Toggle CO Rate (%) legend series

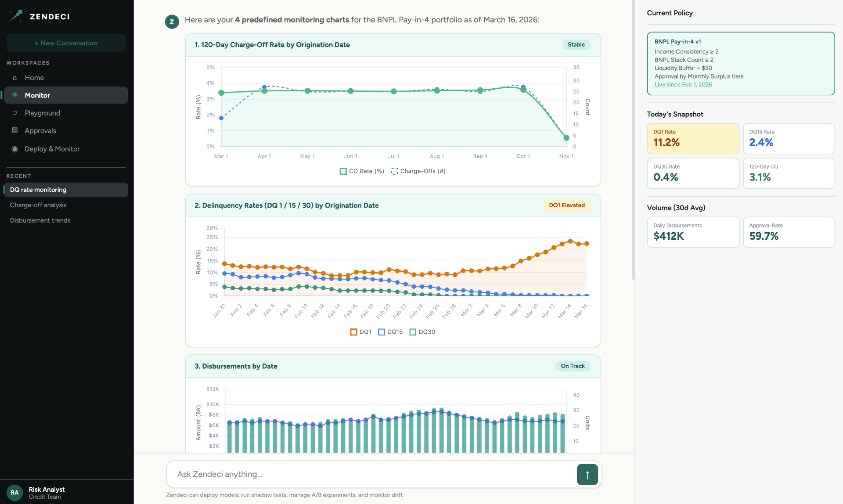pyautogui.click(x=362, y=171)
